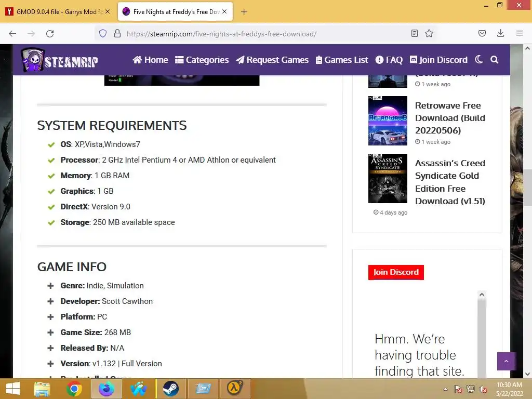Click '4 days ago' timestamp text
Image resolution: width=532 pixels, height=399 pixels.
pos(394,212)
